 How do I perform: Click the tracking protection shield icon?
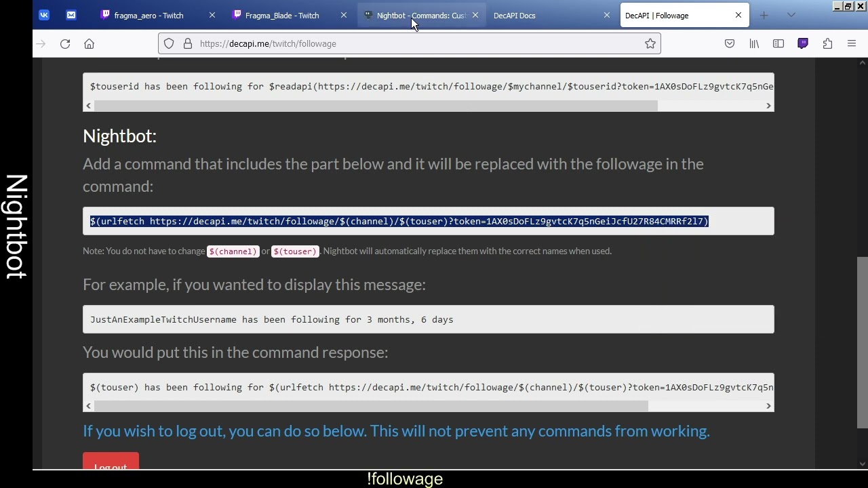click(169, 43)
